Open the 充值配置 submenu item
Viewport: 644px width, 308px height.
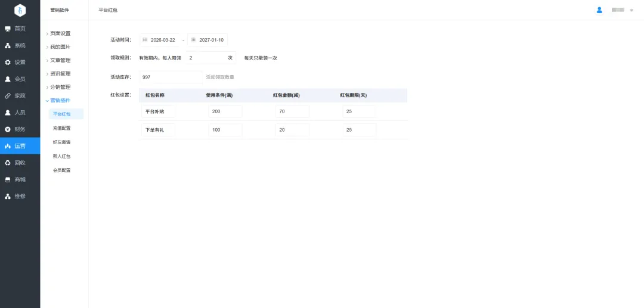tap(61, 128)
